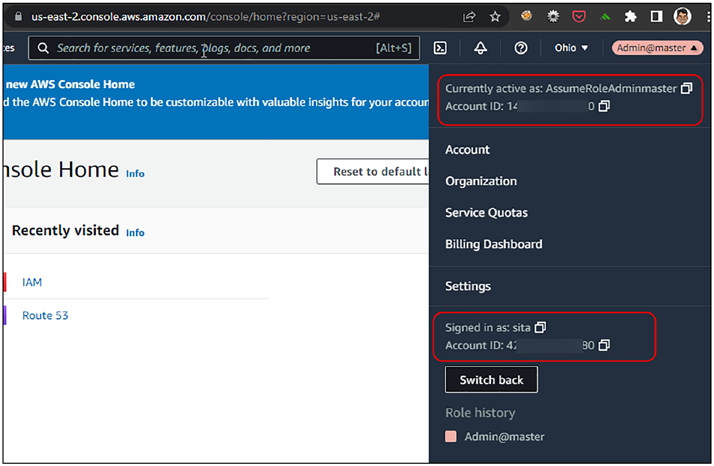Click the green extension icon
Image resolution: width=714 pixels, height=466 pixels.
(605, 17)
